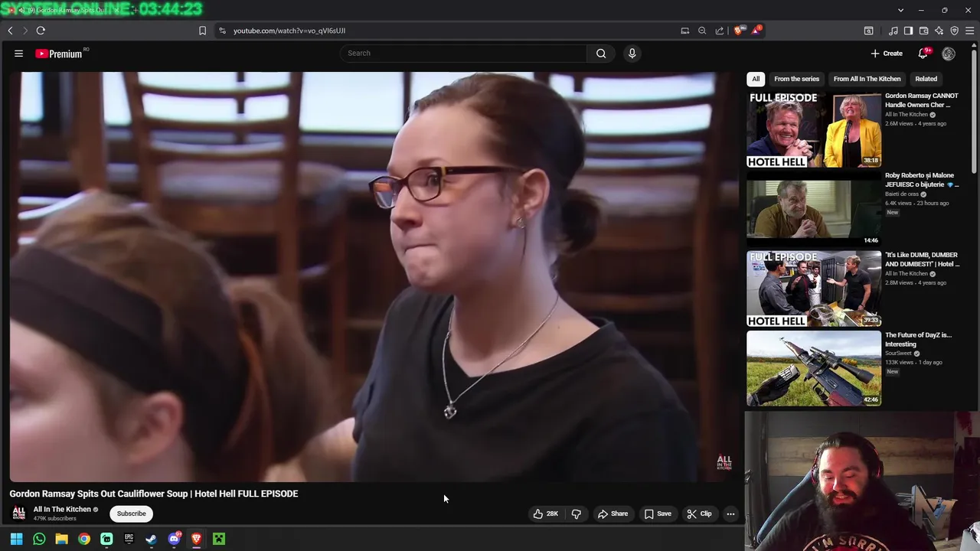Open more actions three-dot menu
The image size is (980, 551).
(x=730, y=514)
